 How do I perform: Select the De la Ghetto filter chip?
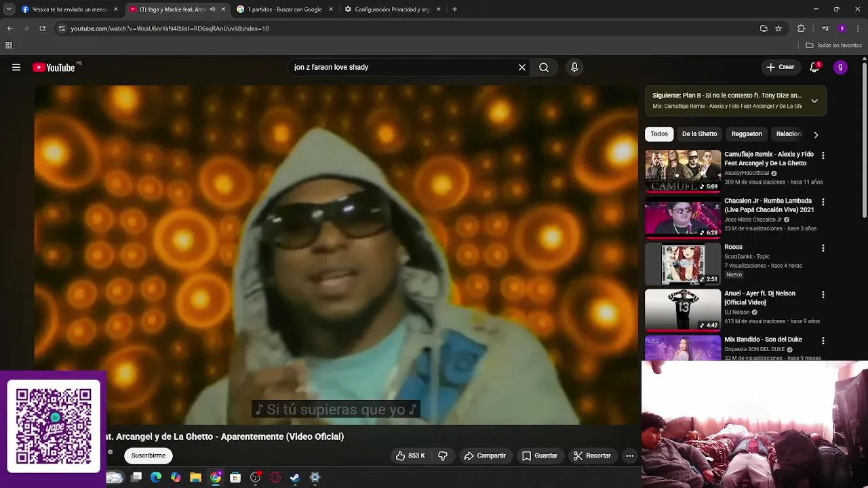[x=699, y=134]
